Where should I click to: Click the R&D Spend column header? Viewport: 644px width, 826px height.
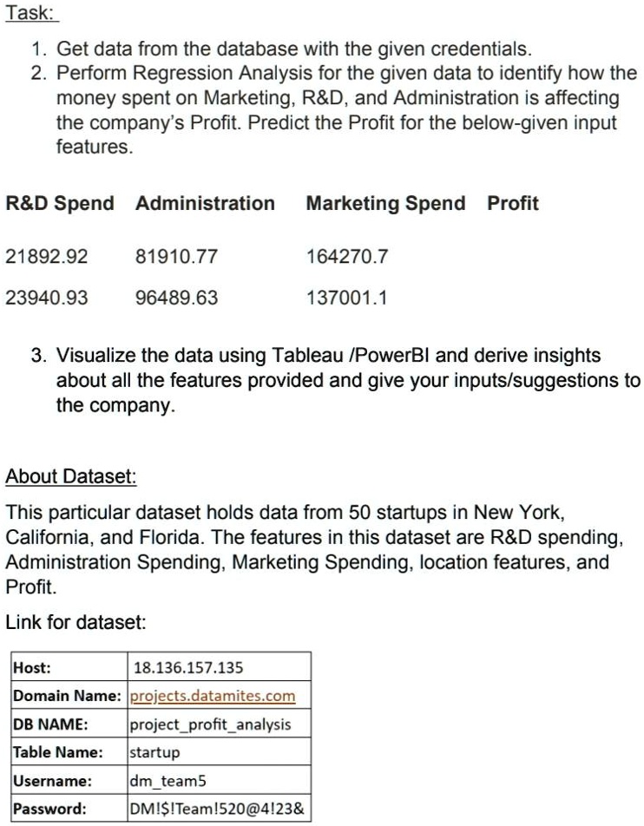(x=60, y=204)
